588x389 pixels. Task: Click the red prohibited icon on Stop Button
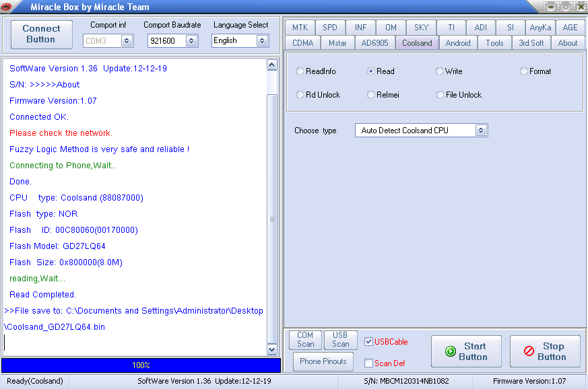(529, 351)
